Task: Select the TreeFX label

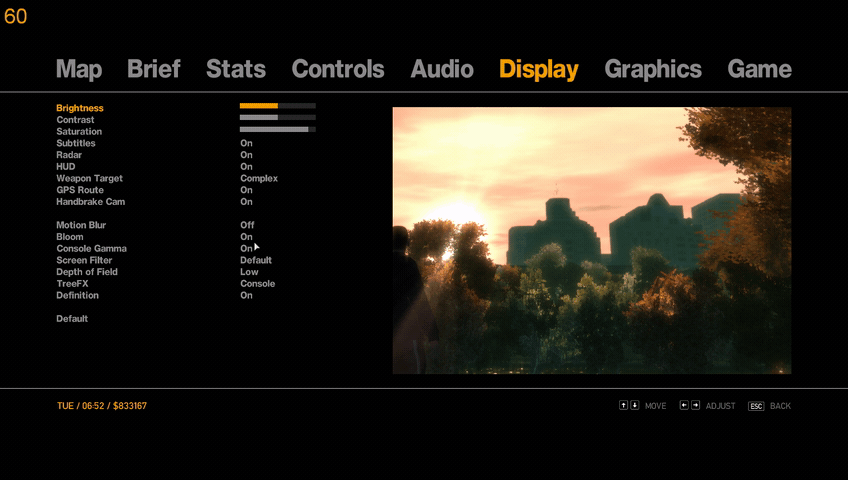Action: pos(72,284)
